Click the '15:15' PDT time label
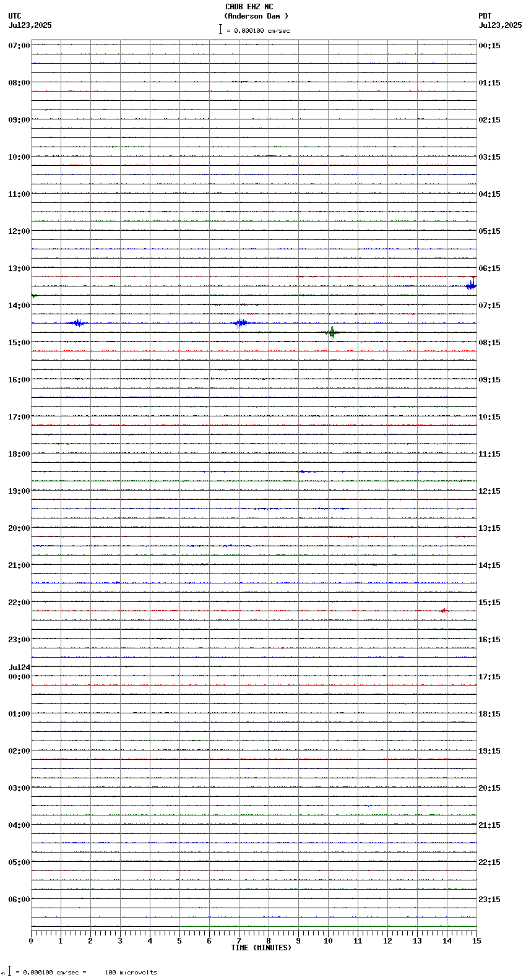The height and width of the screenshot is (980, 526). point(489,603)
